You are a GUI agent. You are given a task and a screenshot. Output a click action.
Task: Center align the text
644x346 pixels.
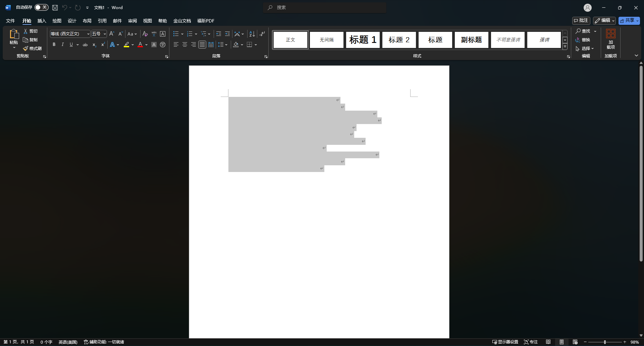point(184,45)
